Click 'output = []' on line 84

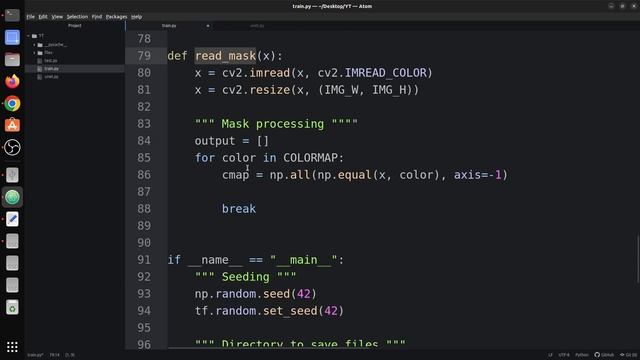click(232, 141)
